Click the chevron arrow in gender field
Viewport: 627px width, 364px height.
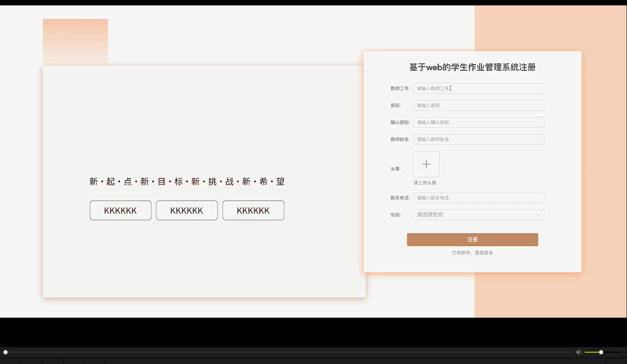[x=538, y=215]
